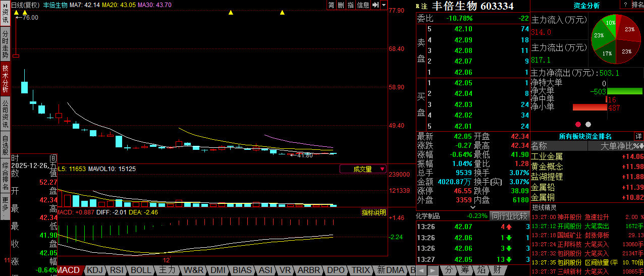Click the gray pagination dot under fund bars

[x=588, y=124]
